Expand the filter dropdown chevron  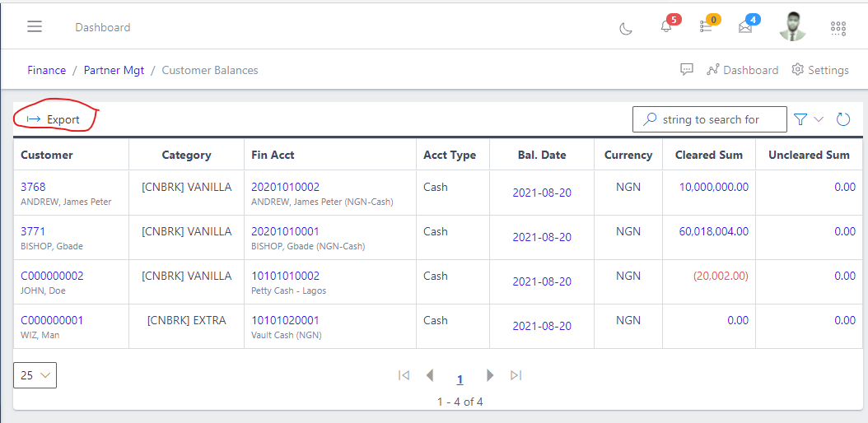coord(819,119)
